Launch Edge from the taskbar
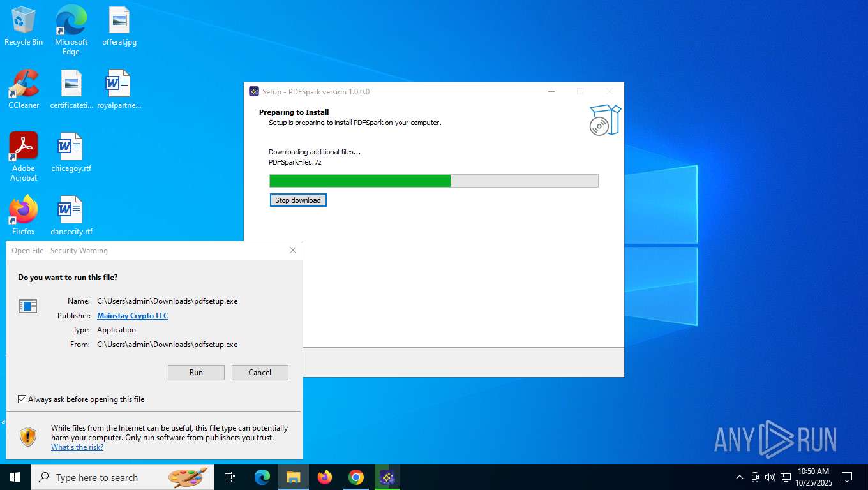 click(x=262, y=477)
